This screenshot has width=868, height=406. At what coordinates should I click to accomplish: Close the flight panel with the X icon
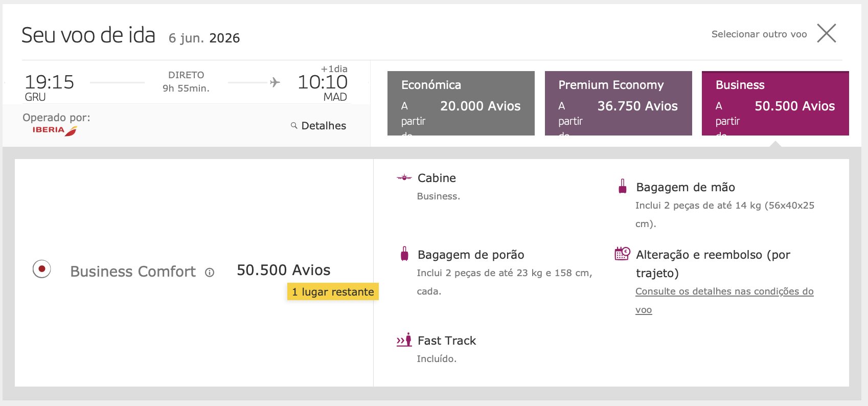click(826, 34)
